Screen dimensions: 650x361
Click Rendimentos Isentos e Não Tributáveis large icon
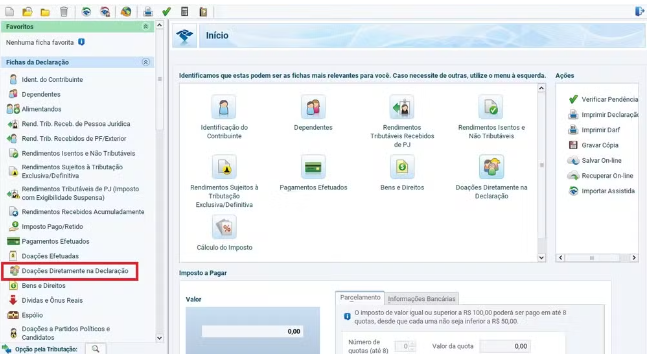[x=491, y=107]
